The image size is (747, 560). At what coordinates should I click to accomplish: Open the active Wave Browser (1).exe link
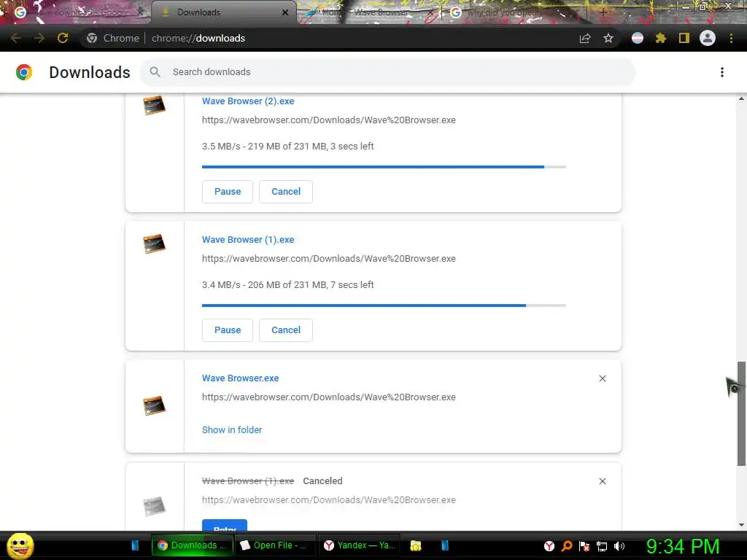click(248, 239)
